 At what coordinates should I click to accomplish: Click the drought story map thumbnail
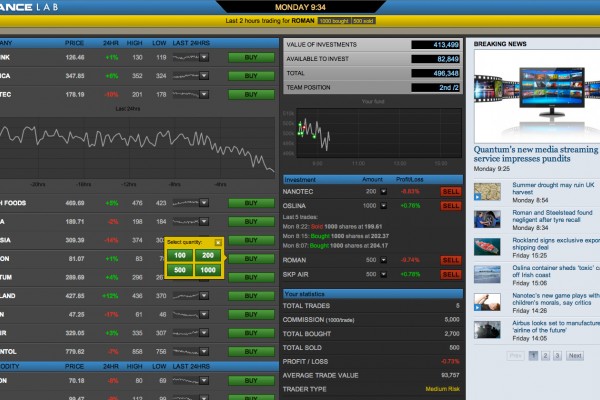(487, 191)
